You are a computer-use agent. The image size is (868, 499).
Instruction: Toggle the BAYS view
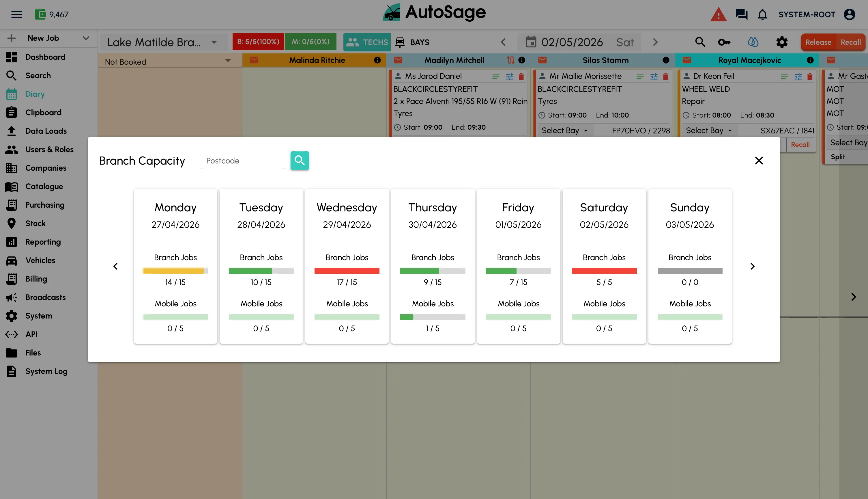412,42
